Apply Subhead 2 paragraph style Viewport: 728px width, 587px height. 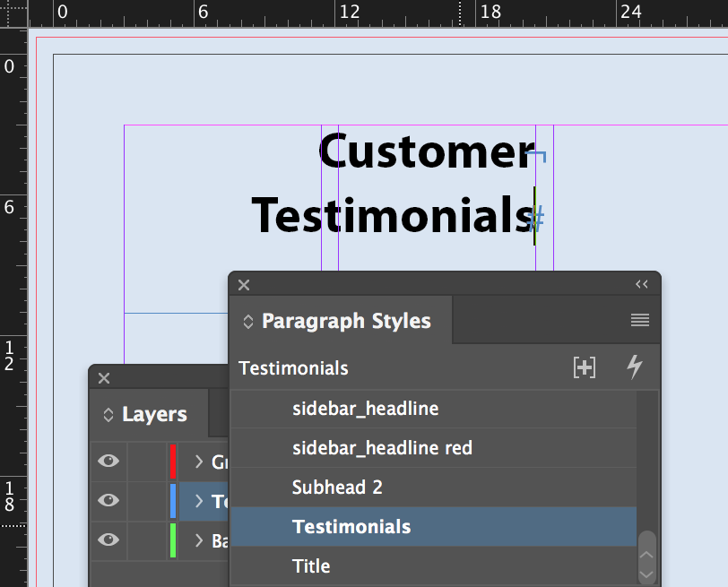point(434,488)
